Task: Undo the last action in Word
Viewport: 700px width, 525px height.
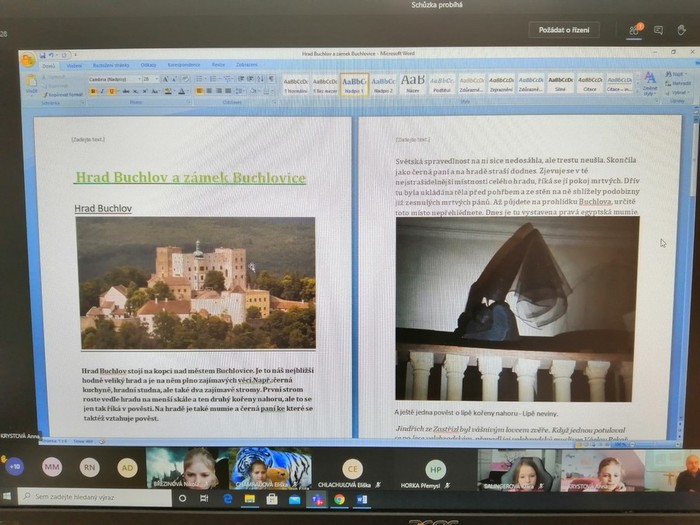Action: (51, 55)
